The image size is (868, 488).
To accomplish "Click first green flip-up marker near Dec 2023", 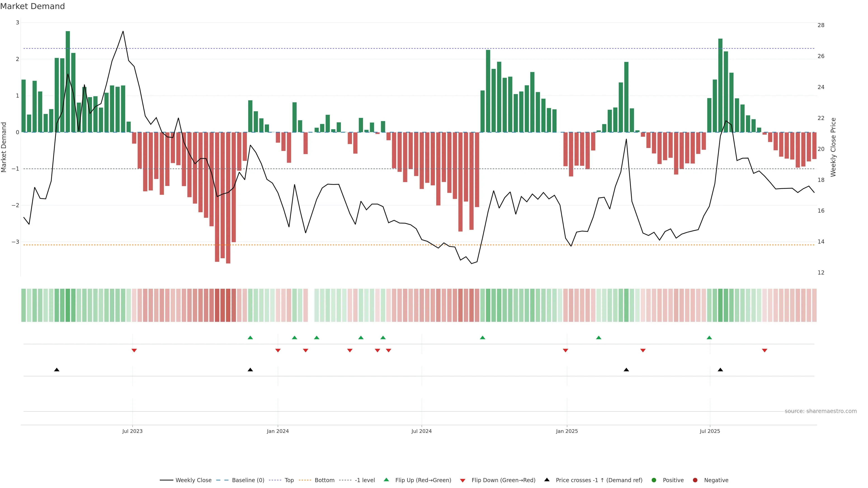I will tap(250, 338).
